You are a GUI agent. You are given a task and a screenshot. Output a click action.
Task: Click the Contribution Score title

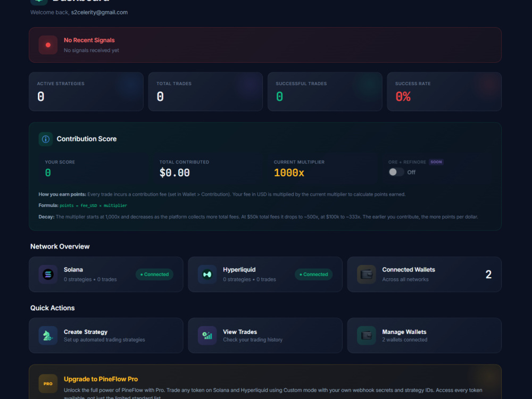pos(87,139)
